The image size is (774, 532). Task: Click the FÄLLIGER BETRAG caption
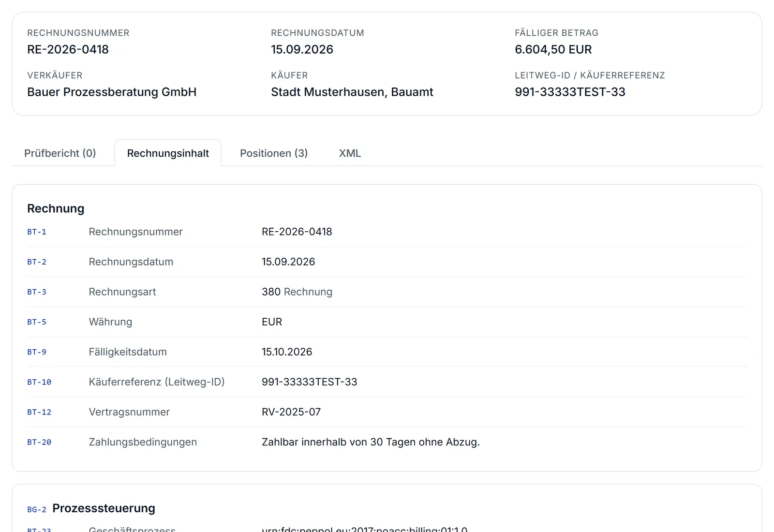pyautogui.click(x=556, y=33)
